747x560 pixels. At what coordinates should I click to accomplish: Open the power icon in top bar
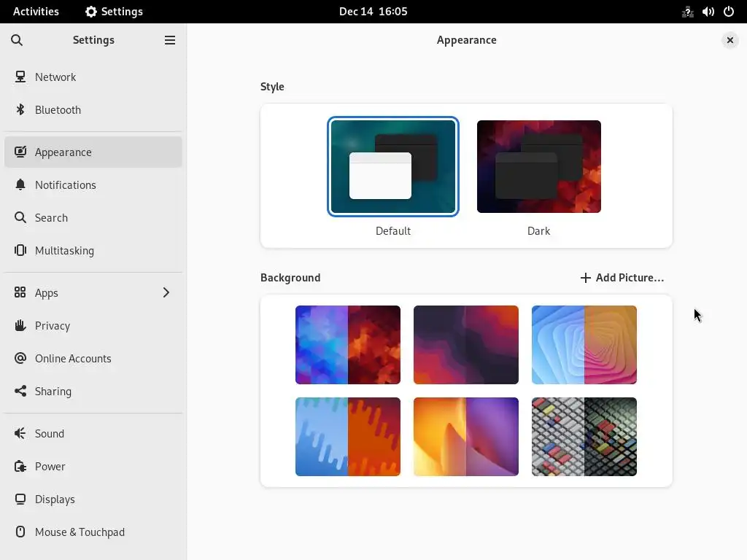pyautogui.click(x=729, y=12)
